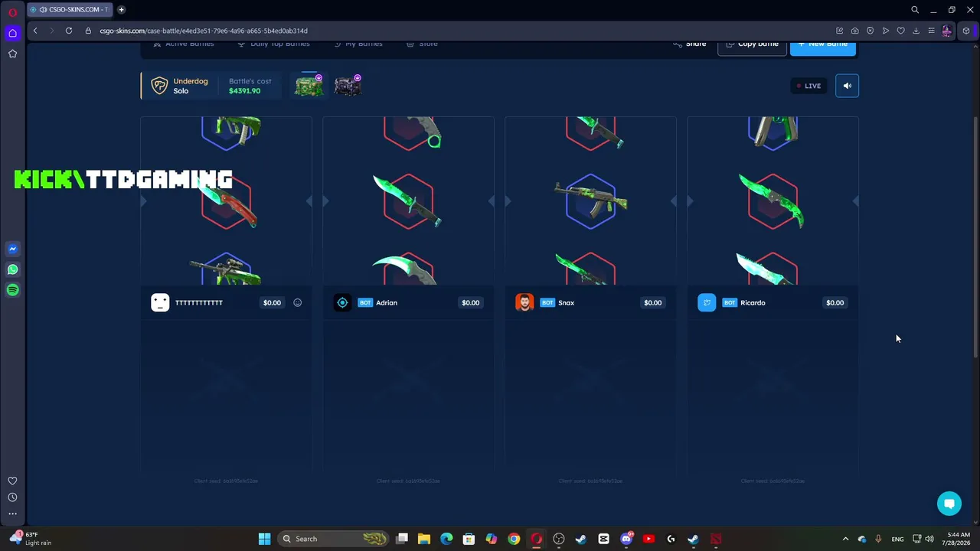Click the player name TTTTTTTTTTTT
Image resolution: width=980 pixels, height=551 pixels.
tap(199, 303)
